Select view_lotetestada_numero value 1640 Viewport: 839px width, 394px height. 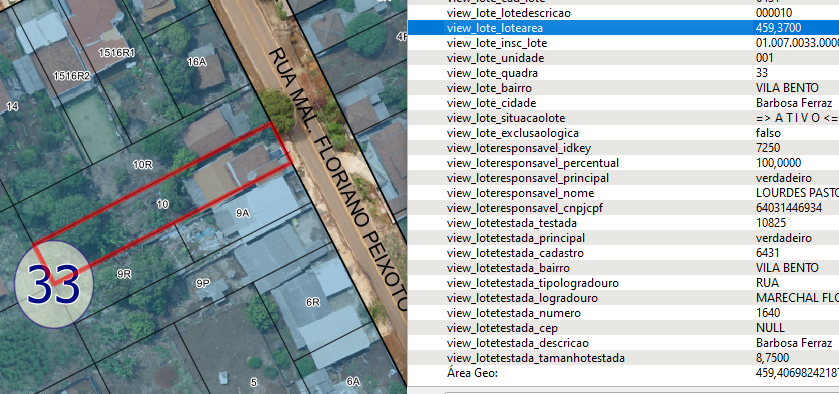point(768,313)
